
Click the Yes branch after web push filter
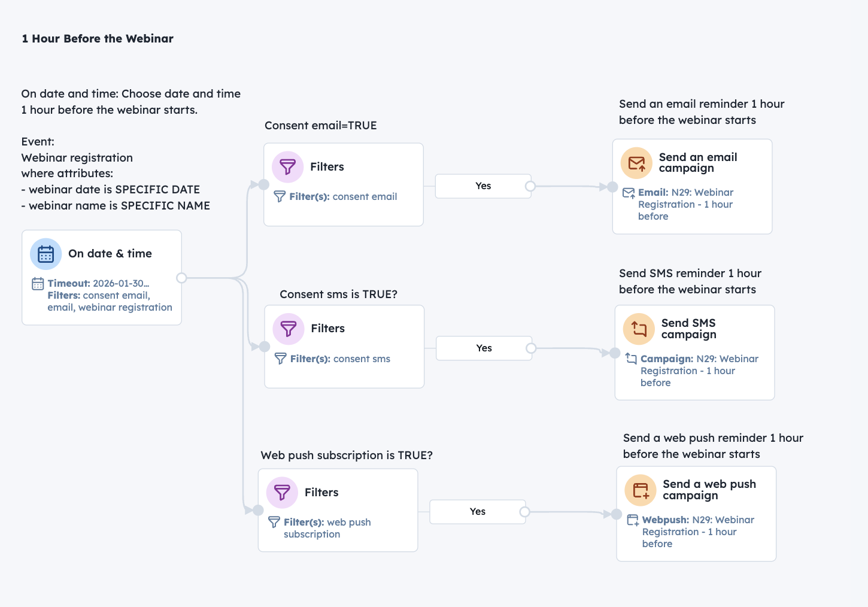click(477, 512)
